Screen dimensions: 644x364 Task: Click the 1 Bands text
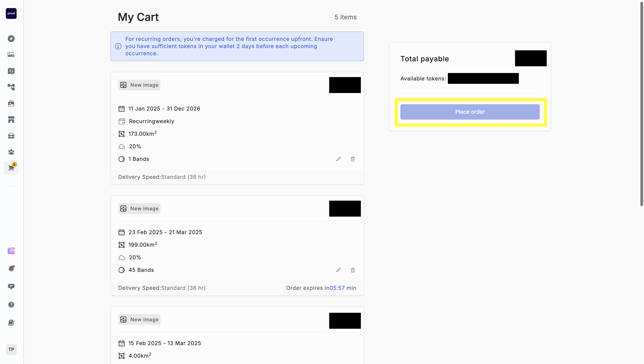point(139,159)
